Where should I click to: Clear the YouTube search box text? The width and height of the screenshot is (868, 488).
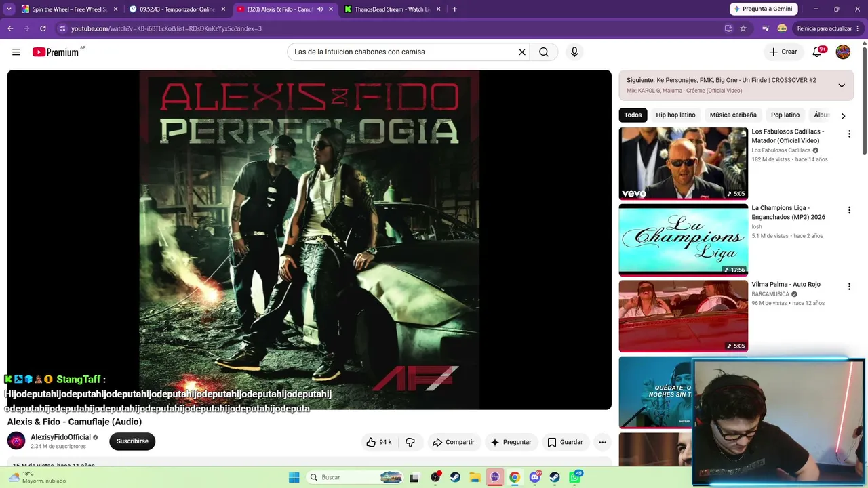[x=522, y=52]
